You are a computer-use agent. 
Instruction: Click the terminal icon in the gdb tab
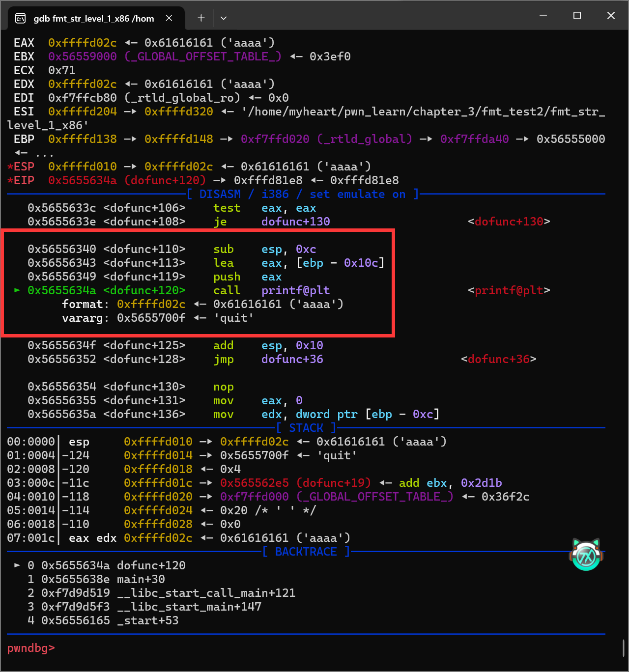tap(21, 19)
